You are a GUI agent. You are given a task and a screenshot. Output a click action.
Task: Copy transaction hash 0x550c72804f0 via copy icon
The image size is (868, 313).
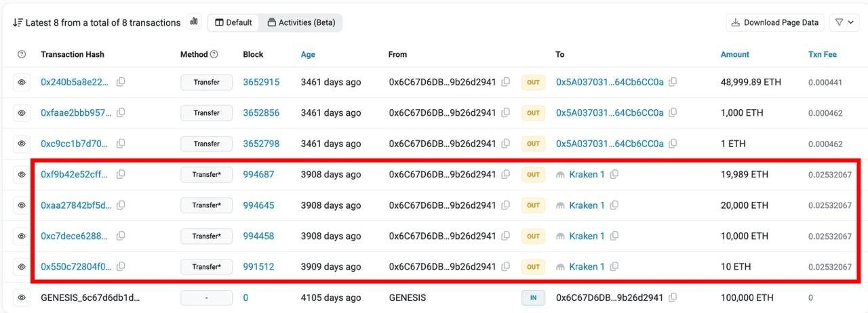pyautogui.click(x=121, y=267)
